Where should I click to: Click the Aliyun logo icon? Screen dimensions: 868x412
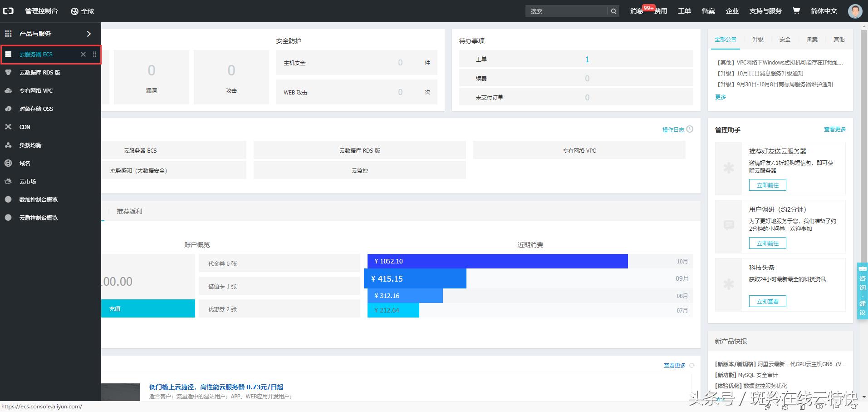8,11
